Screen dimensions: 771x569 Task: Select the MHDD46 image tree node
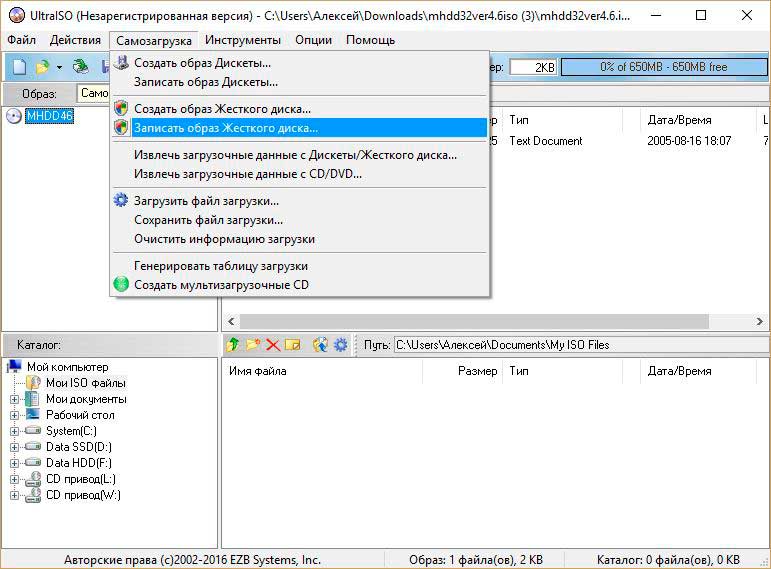point(50,116)
